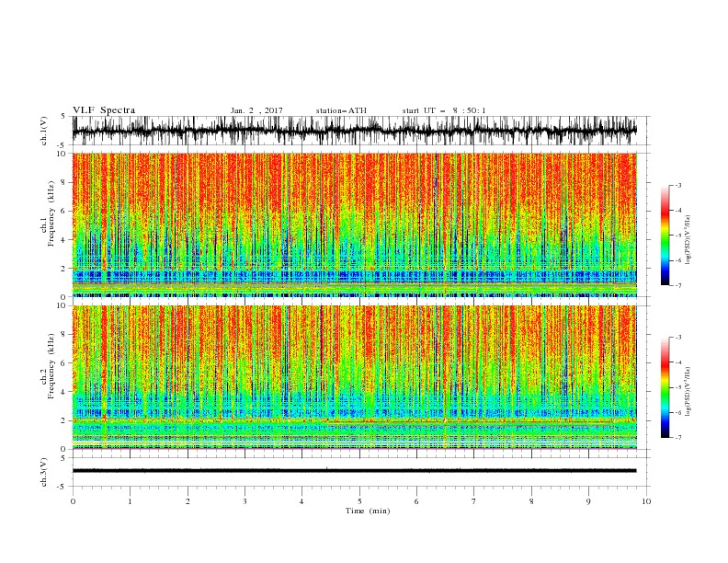
Task: Click the time axis tick label "9"
Action: [588, 501]
